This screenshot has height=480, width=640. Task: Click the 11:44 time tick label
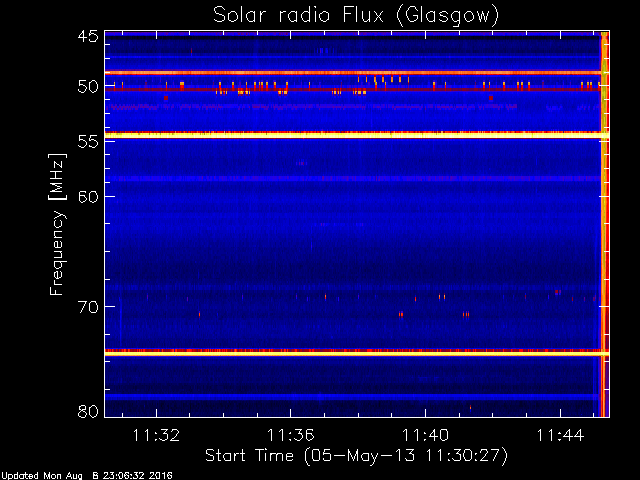click(x=560, y=435)
